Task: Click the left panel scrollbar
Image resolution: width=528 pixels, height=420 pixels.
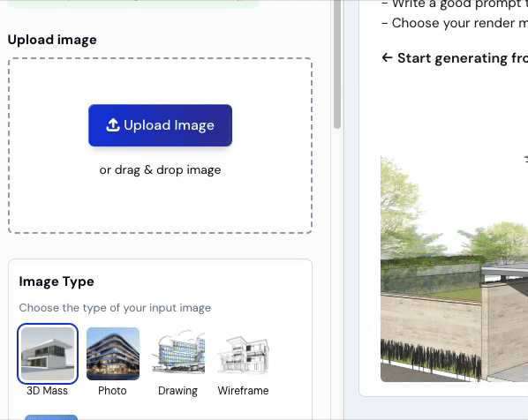Action: [x=337, y=64]
